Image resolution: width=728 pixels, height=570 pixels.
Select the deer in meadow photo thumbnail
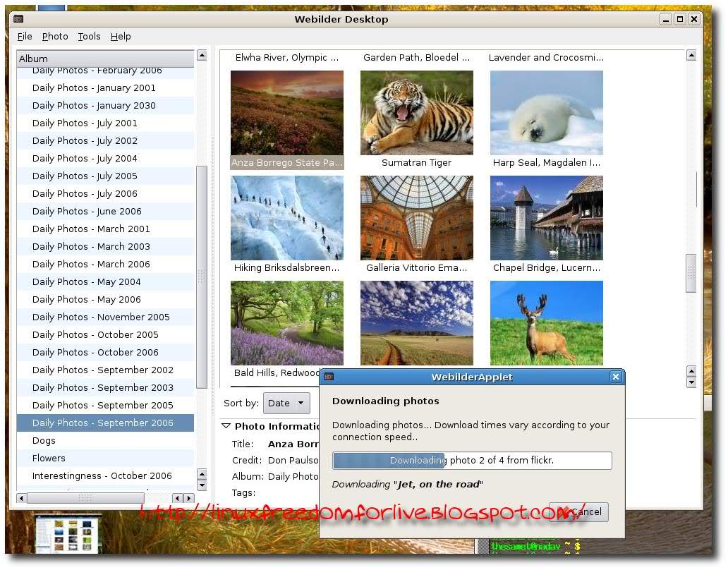(546, 322)
